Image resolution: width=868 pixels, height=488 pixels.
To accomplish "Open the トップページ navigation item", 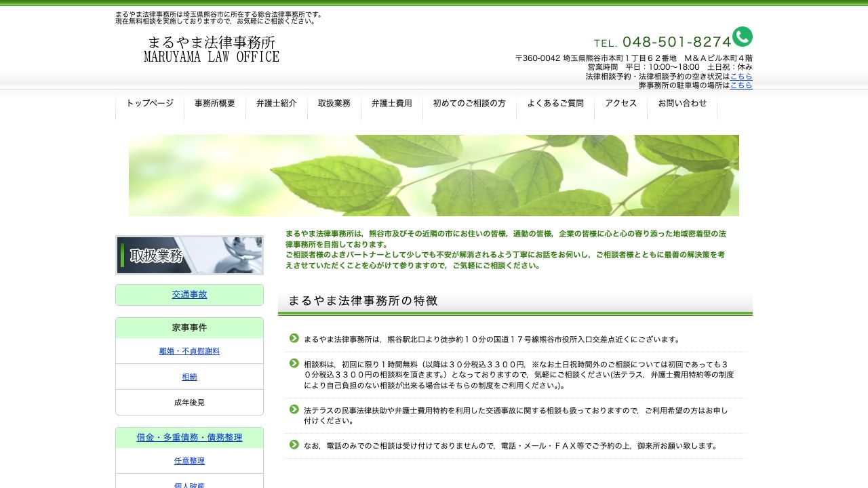I will click(x=150, y=103).
